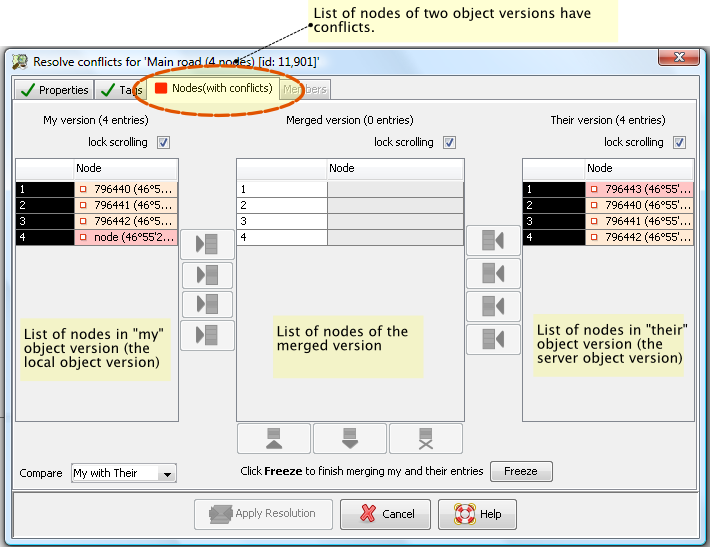
Task: Toggle lock scrolling for Merged version
Action: pos(449,143)
